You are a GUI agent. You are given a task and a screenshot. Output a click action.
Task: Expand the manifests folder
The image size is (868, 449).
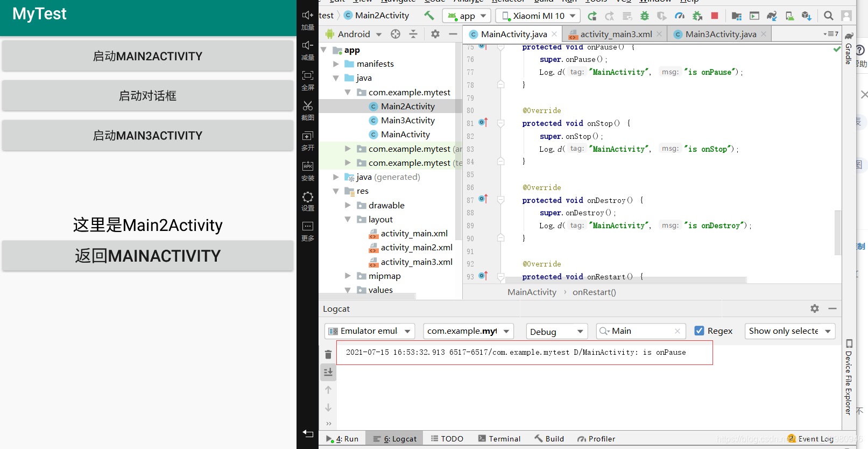pos(336,64)
